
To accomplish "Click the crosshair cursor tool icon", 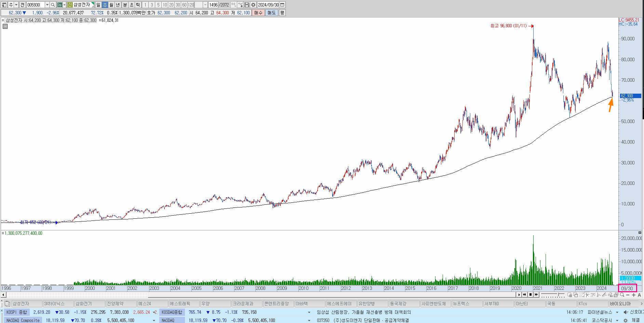I will (x=587, y=295).
